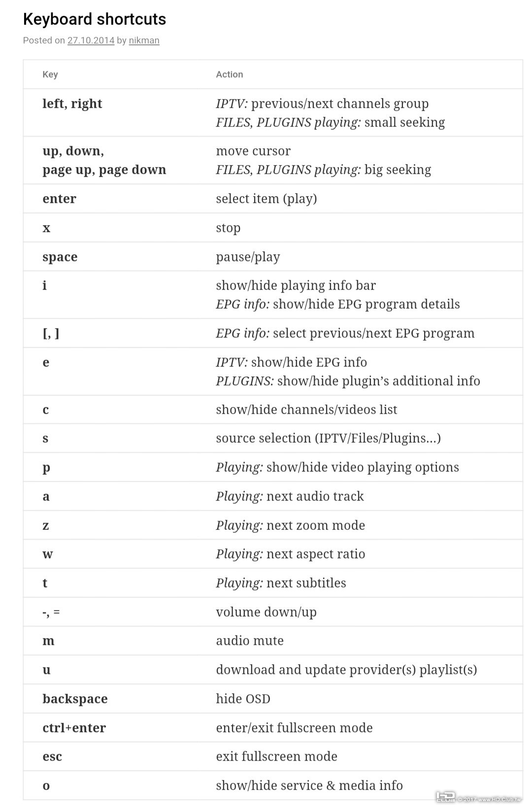Click the Keyboard shortcuts page title
The height and width of the screenshot is (812, 532).
pyautogui.click(x=95, y=19)
